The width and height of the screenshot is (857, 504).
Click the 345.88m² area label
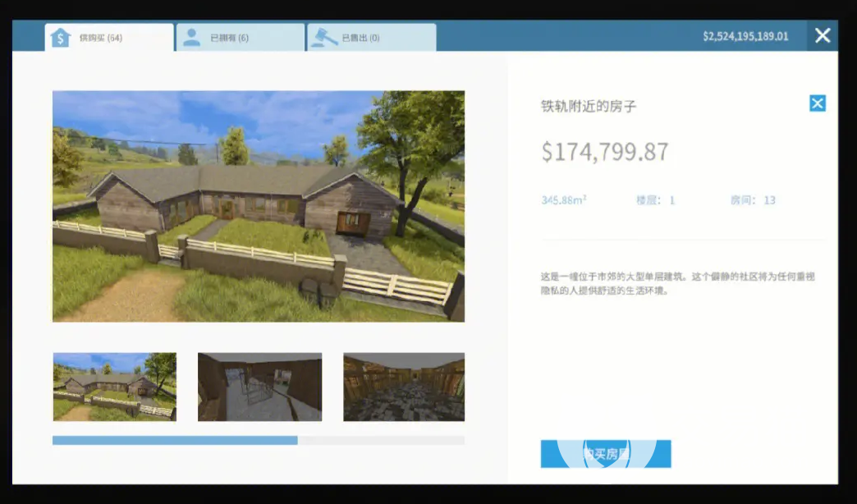(563, 200)
